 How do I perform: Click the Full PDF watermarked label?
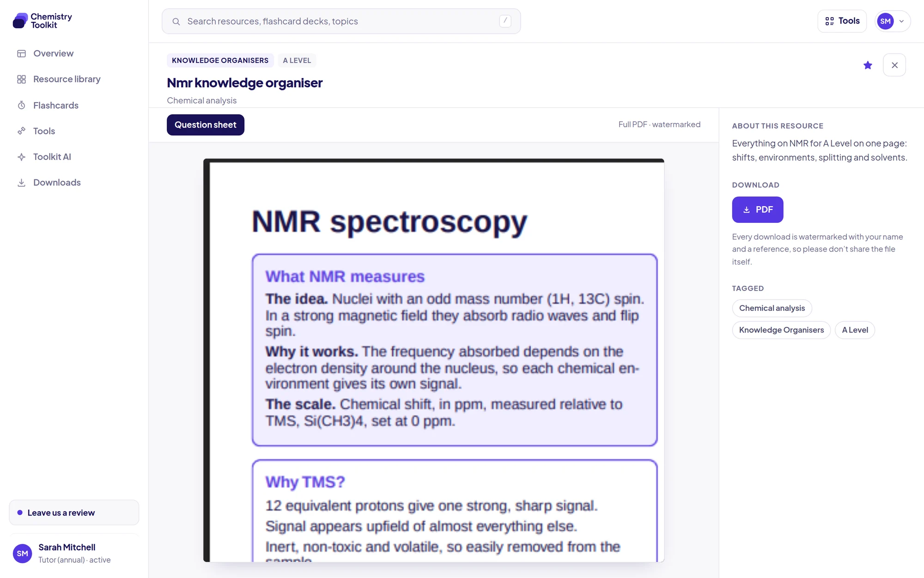coord(659,124)
